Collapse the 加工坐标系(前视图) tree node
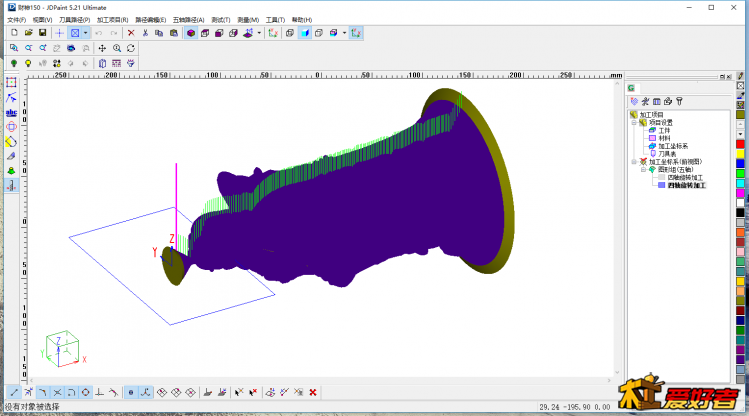The height and width of the screenshot is (416, 749). coord(634,162)
